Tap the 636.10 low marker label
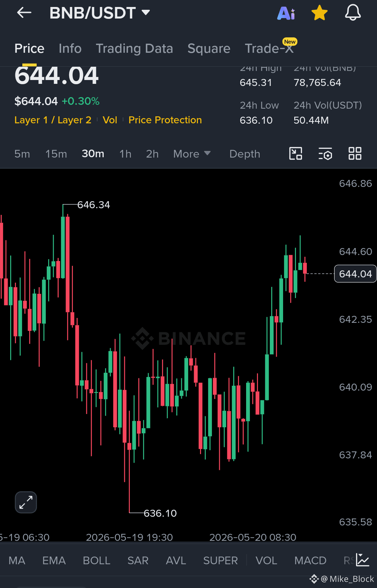 tap(160, 513)
